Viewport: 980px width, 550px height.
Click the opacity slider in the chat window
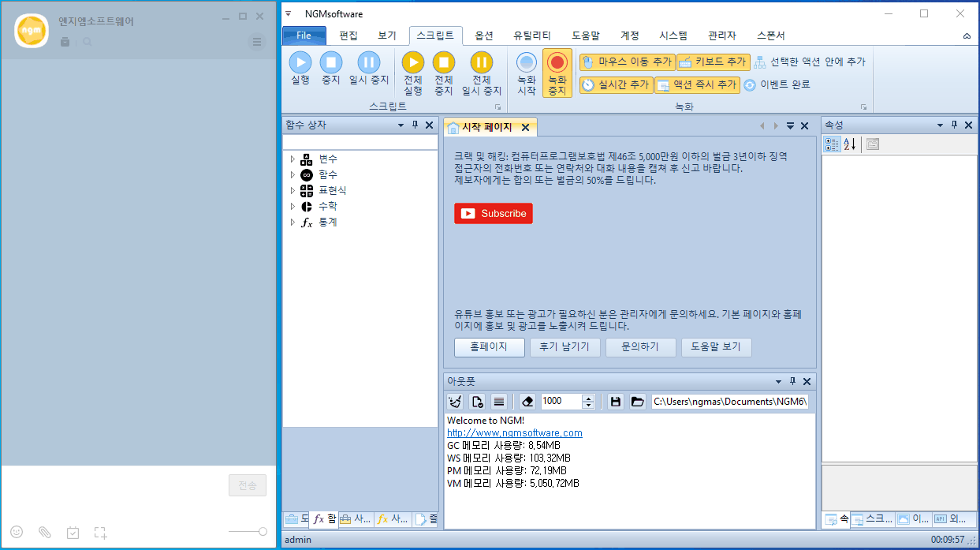pos(248,532)
